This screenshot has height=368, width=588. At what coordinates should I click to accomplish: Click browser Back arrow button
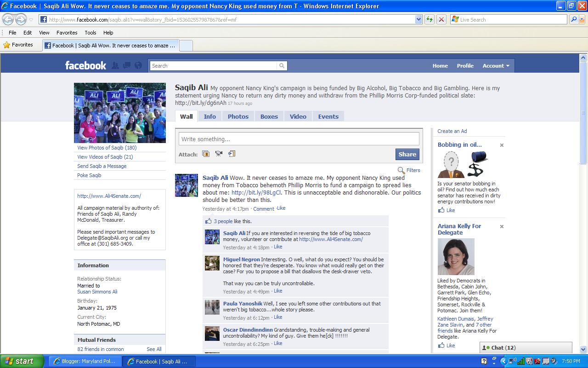(x=9, y=19)
